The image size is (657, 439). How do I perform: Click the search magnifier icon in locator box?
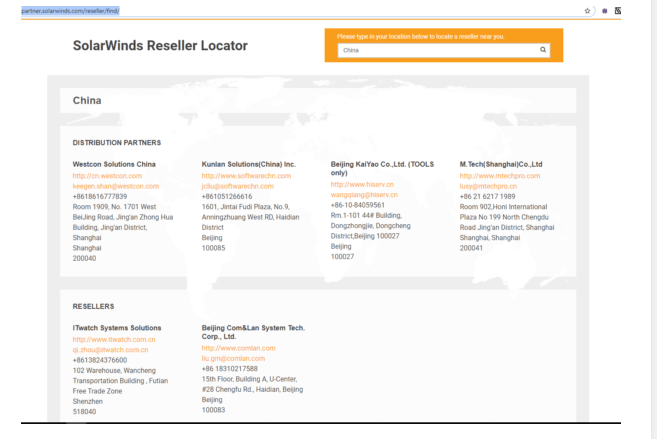(x=543, y=50)
